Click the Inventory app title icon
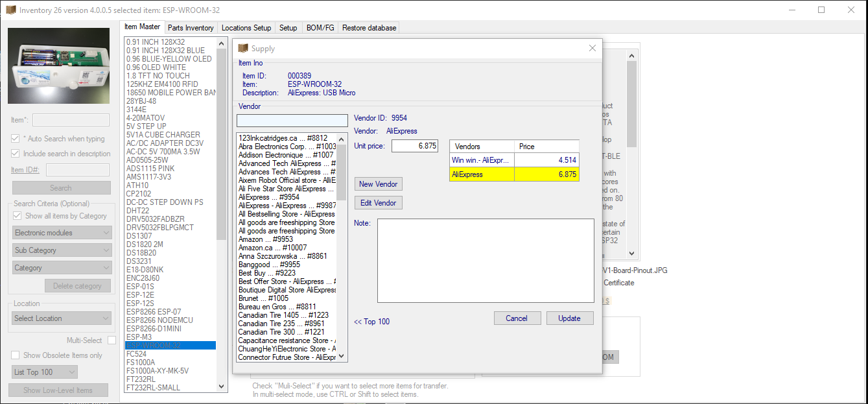 point(10,10)
